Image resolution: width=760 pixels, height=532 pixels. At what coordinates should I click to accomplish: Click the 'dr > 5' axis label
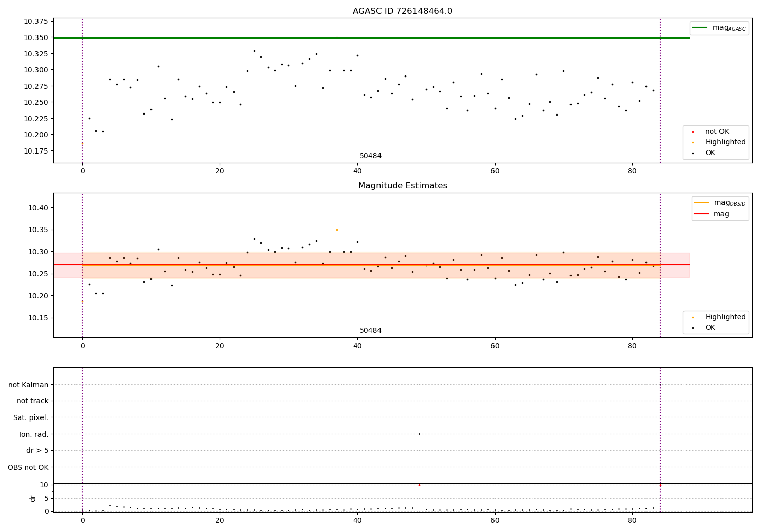point(37,450)
